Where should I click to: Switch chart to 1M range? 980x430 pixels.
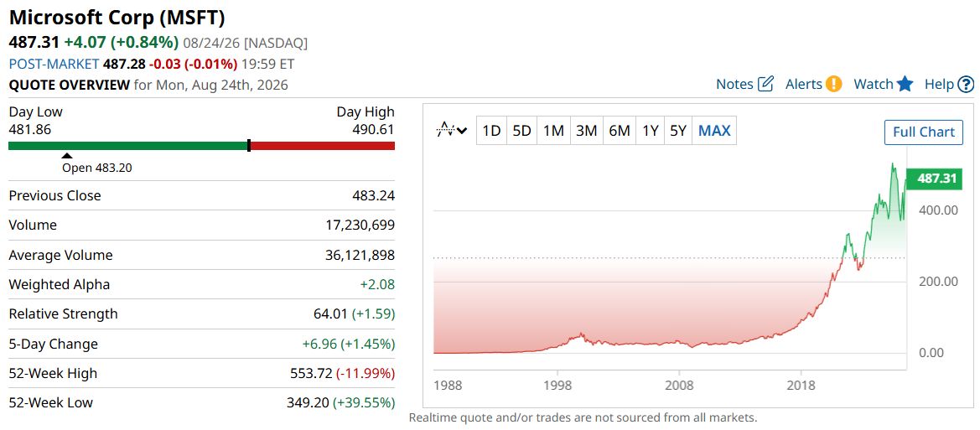click(x=554, y=132)
